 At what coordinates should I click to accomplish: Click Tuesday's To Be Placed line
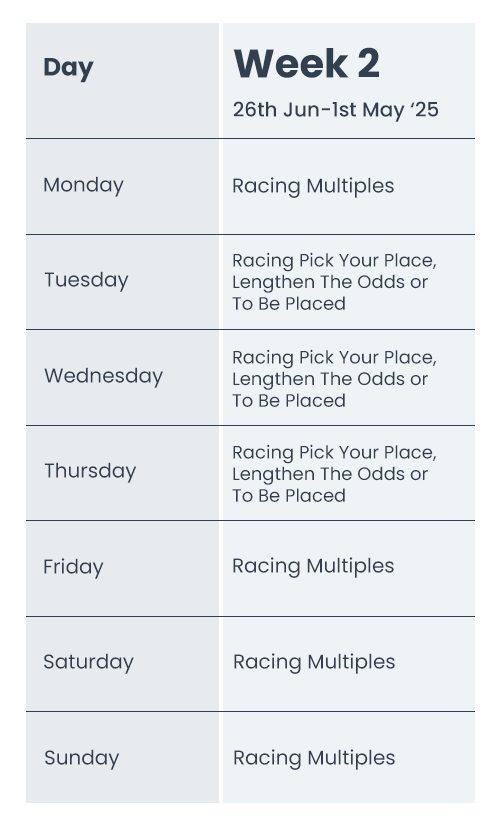289,304
